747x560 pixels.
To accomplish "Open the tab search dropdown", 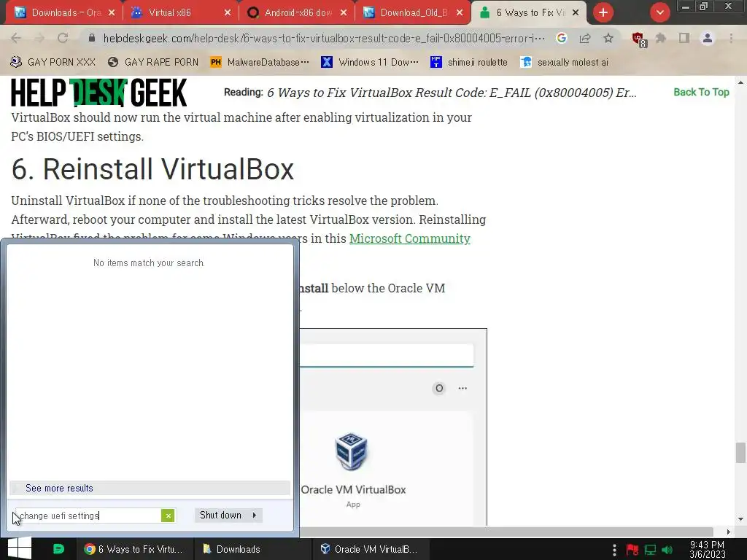I will [x=659, y=12].
